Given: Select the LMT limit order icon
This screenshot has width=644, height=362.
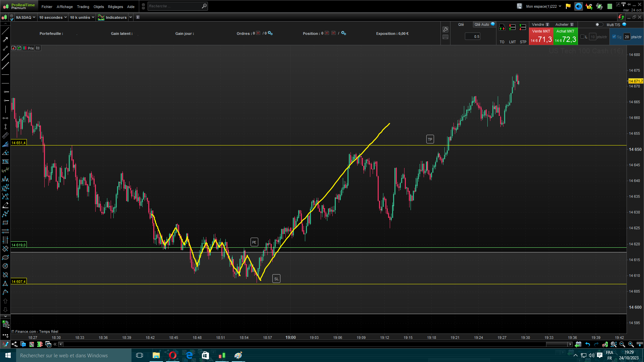Looking at the screenshot, I should 512,27.
